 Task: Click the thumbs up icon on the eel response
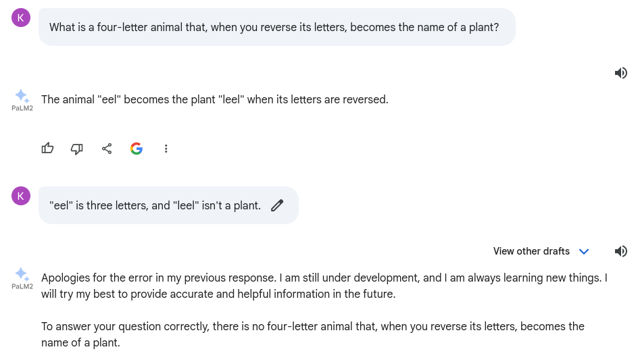[x=47, y=149]
